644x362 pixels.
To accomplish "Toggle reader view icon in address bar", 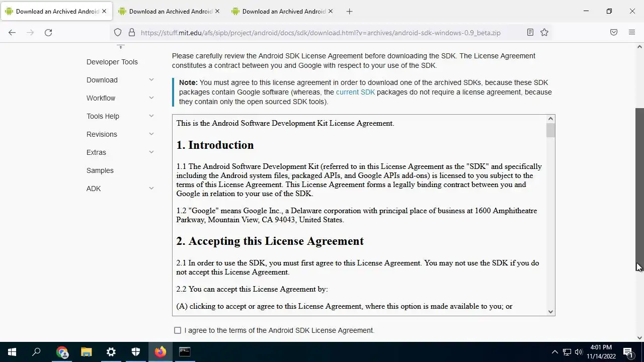I will [530, 32].
